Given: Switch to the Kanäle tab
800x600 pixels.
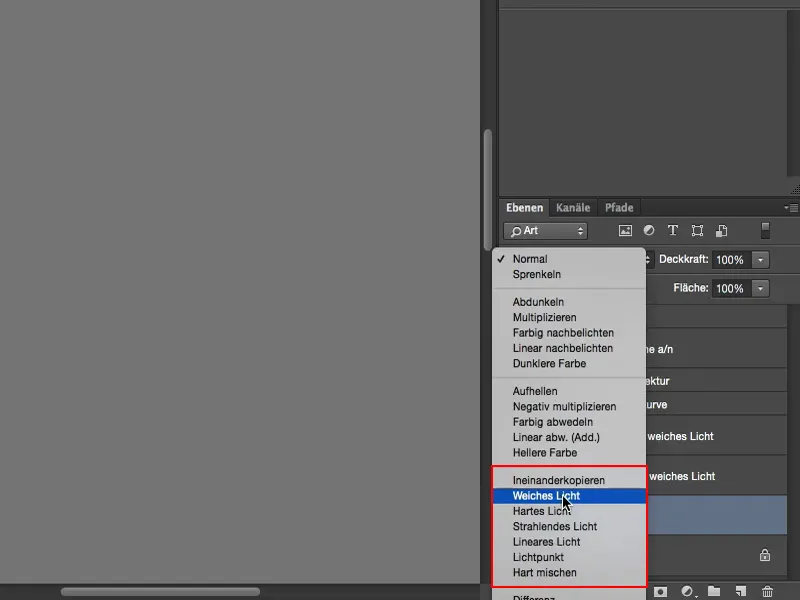Looking at the screenshot, I should [x=573, y=208].
